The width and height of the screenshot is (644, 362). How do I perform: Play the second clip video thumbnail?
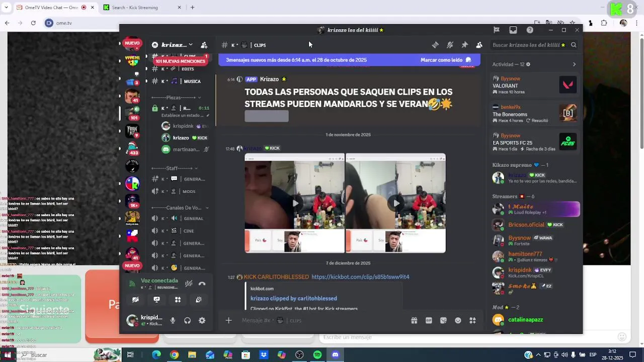tap(395, 203)
